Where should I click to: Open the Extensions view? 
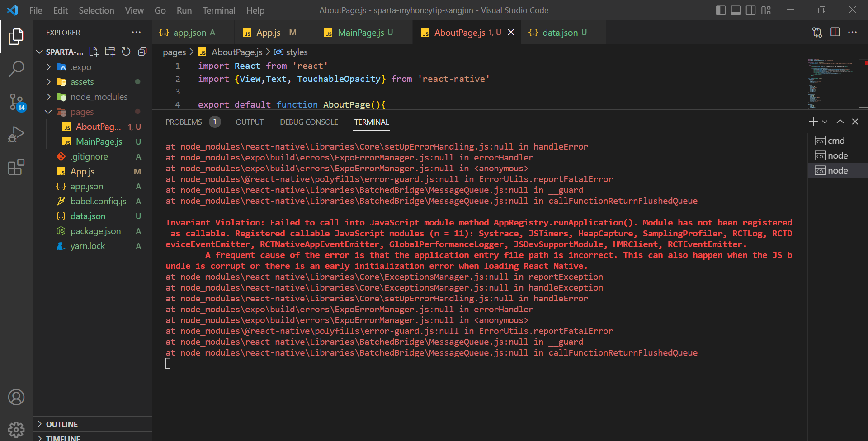click(16, 167)
